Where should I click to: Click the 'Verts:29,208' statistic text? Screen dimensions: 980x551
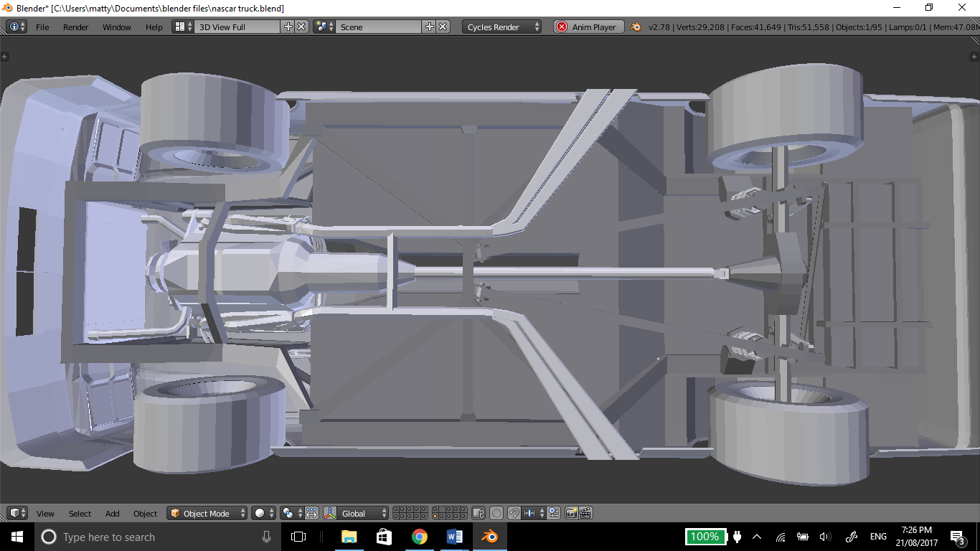(700, 27)
